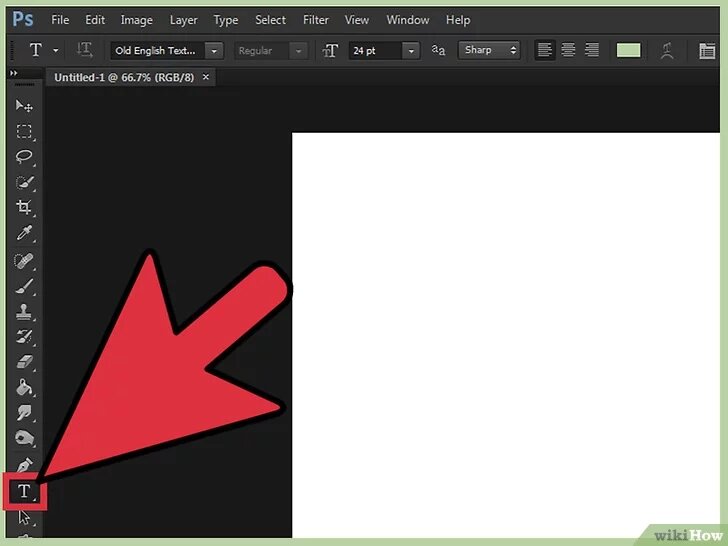Expand the tools panel double-arrow
The image size is (728, 546).
tap(13, 73)
